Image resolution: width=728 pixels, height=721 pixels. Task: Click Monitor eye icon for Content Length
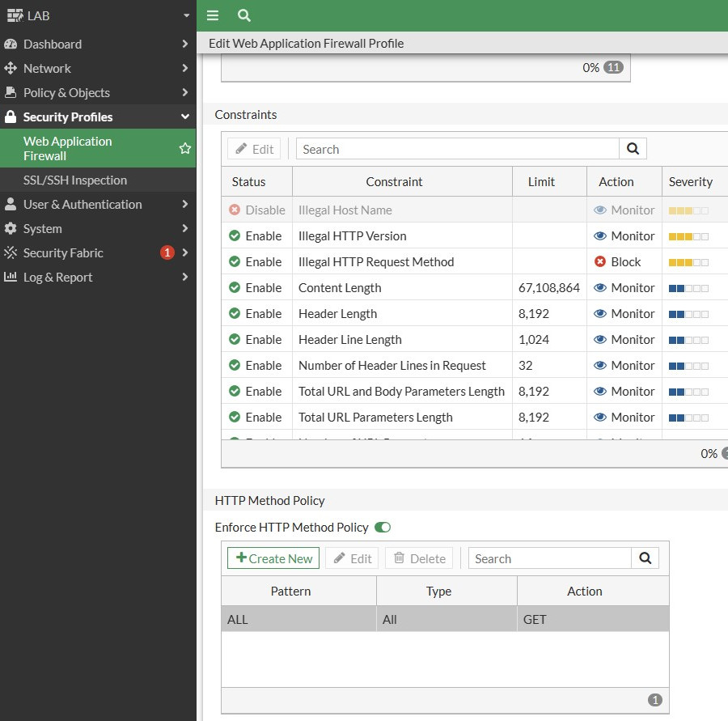[600, 287]
